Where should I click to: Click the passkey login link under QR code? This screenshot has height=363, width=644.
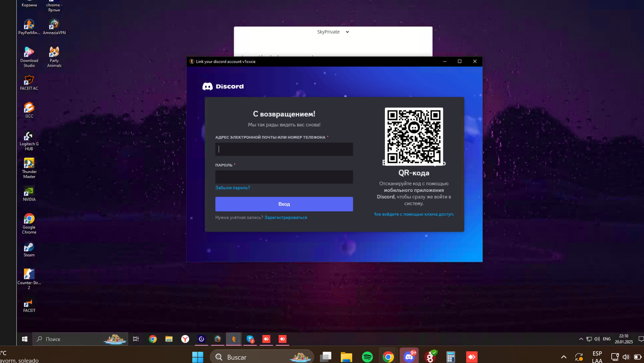414,214
